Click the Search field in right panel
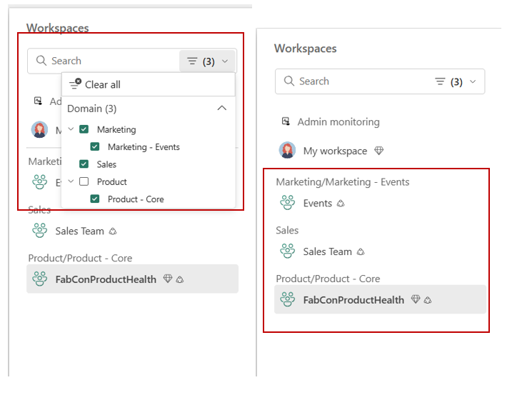This screenshot has width=532, height=395. click(x=353, y=81)
